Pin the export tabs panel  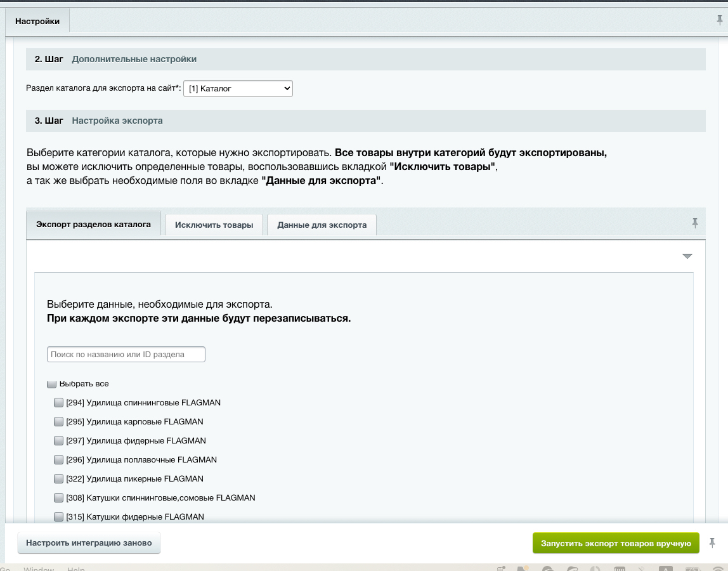coord(694,223)
